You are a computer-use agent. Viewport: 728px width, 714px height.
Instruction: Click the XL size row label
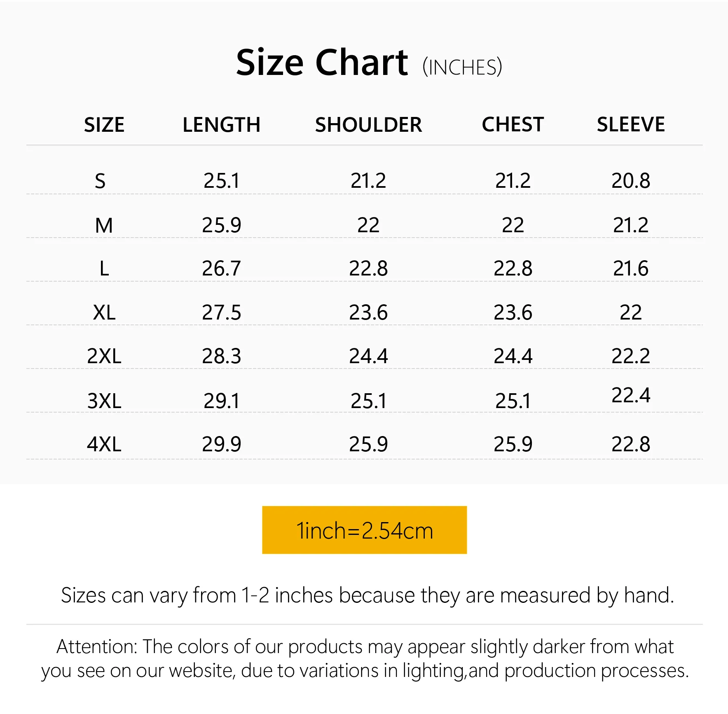[104, 313]
